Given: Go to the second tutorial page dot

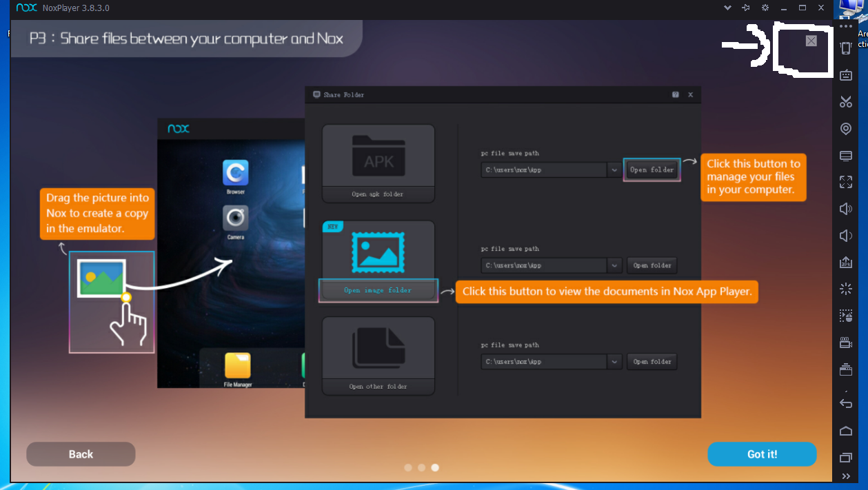Looking at the screenshot, I should pyautogui.click(x=421, y=467).
